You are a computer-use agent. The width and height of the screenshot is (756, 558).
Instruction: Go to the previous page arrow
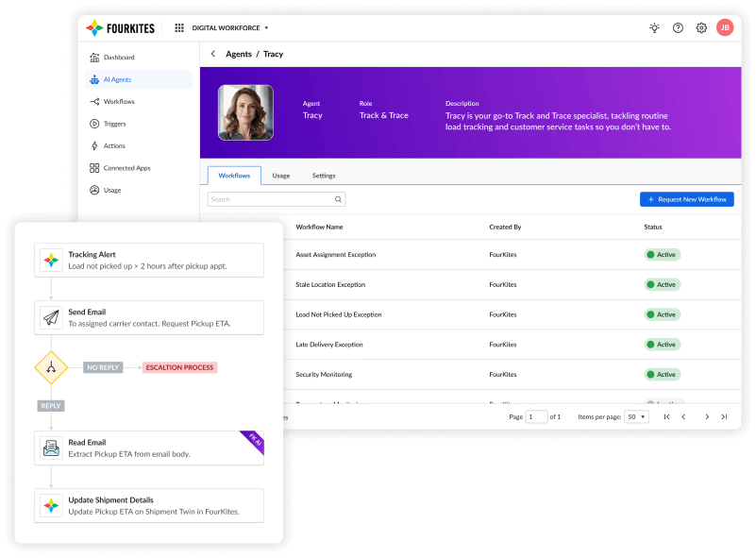pyautogui.click(x=683, y=416)
